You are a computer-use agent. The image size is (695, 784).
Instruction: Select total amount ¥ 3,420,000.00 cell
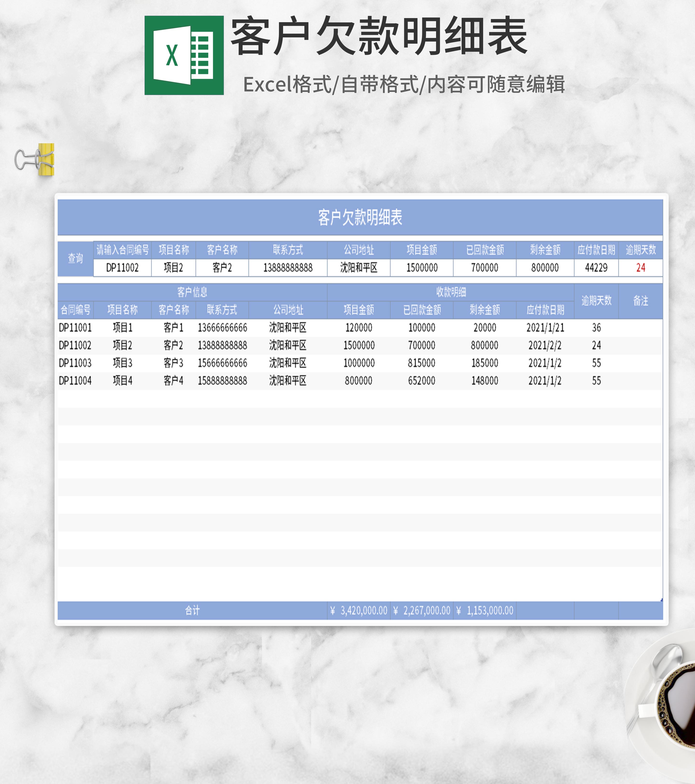click(x=359, y=610)
